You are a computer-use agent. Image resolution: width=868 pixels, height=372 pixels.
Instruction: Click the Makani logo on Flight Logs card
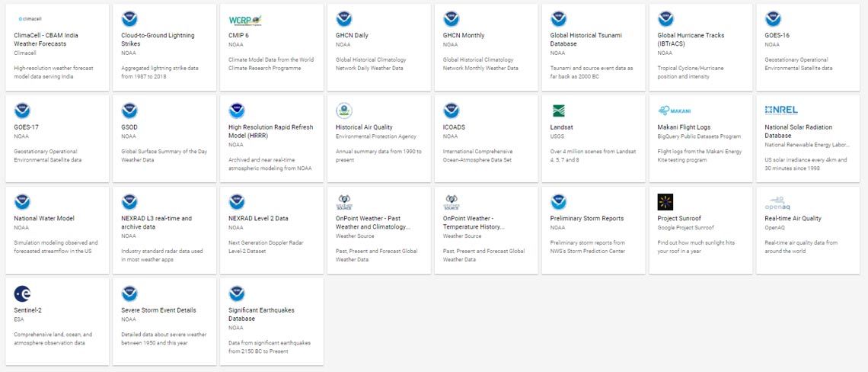[675, 111]
